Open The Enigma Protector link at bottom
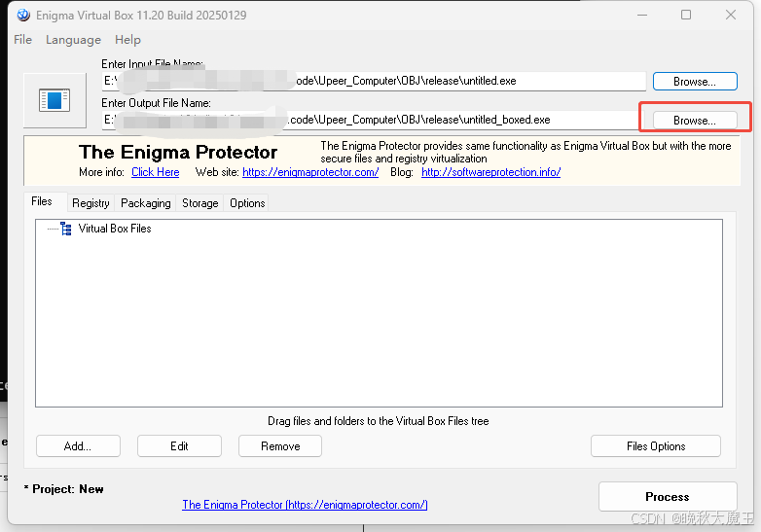Screen dimensions: 761x532 pos(305,505)
